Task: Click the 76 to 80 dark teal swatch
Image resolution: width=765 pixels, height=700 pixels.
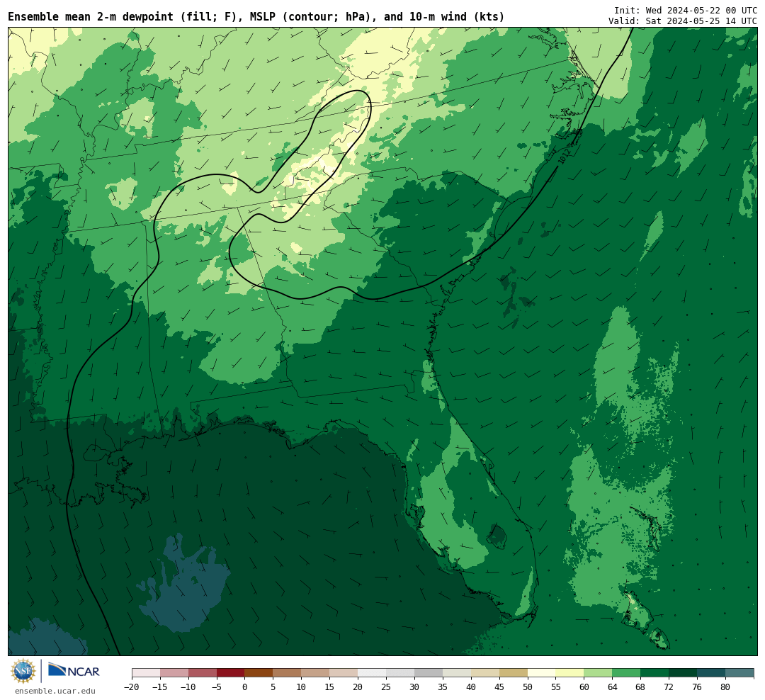Action: pos(711,673)
